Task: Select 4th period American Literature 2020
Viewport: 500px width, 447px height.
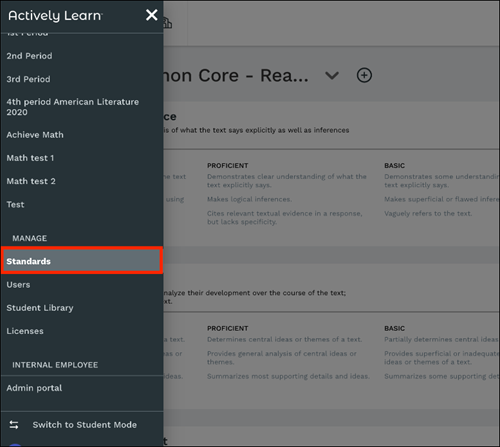Action: pyautogui.click(x=73, y=107)
